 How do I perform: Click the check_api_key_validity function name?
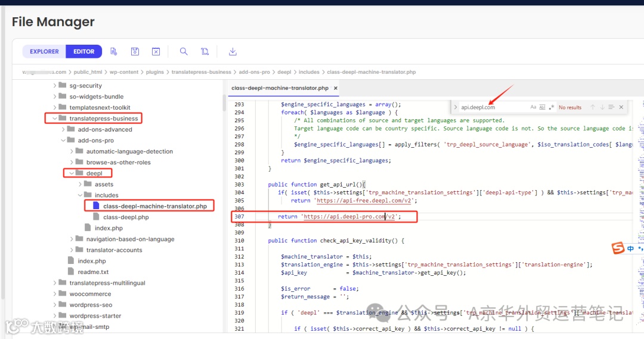[x=355, y=241]
